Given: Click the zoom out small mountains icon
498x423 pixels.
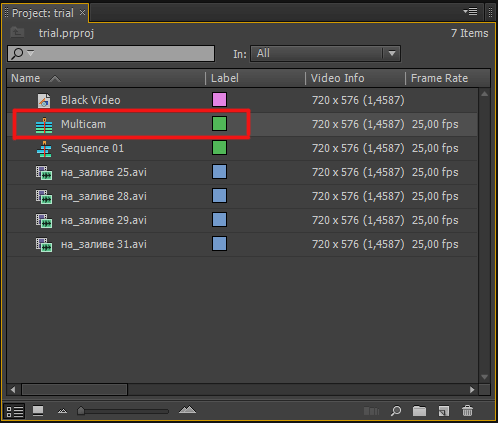Looking at the screenshot, I should click(x=62, y=411).
